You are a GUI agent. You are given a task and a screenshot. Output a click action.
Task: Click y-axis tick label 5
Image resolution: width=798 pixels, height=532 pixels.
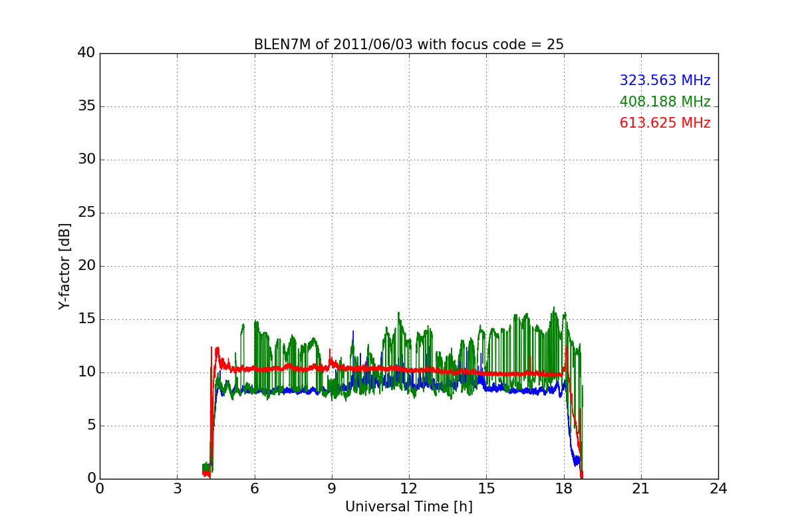pyautogui.click(x=90, y=426)
